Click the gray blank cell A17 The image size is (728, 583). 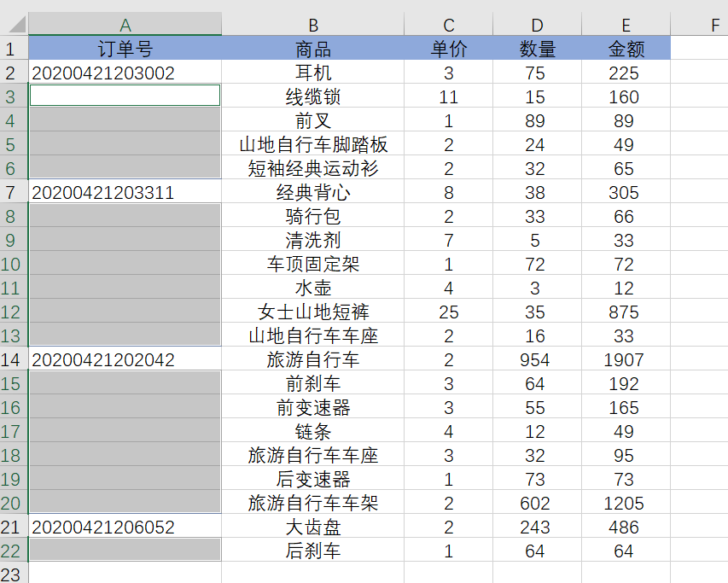pyautogui.click(x=125, y=431)
